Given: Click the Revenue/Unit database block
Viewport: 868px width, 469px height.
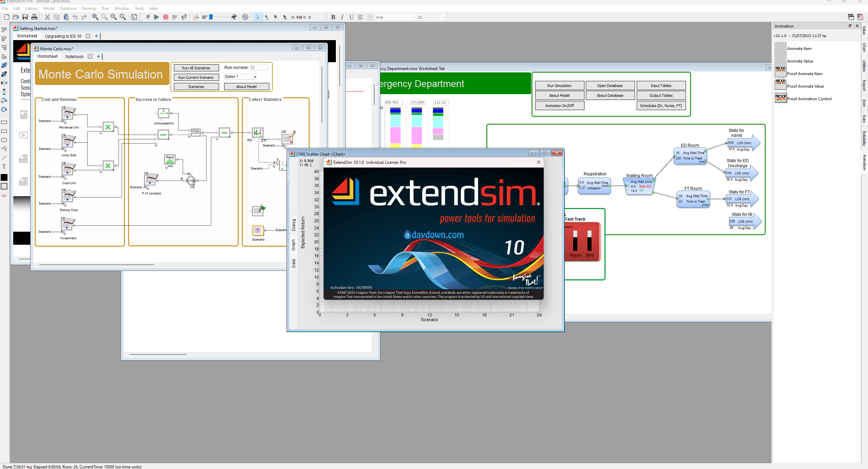Looking at the screenshot, I should [68, 114].
